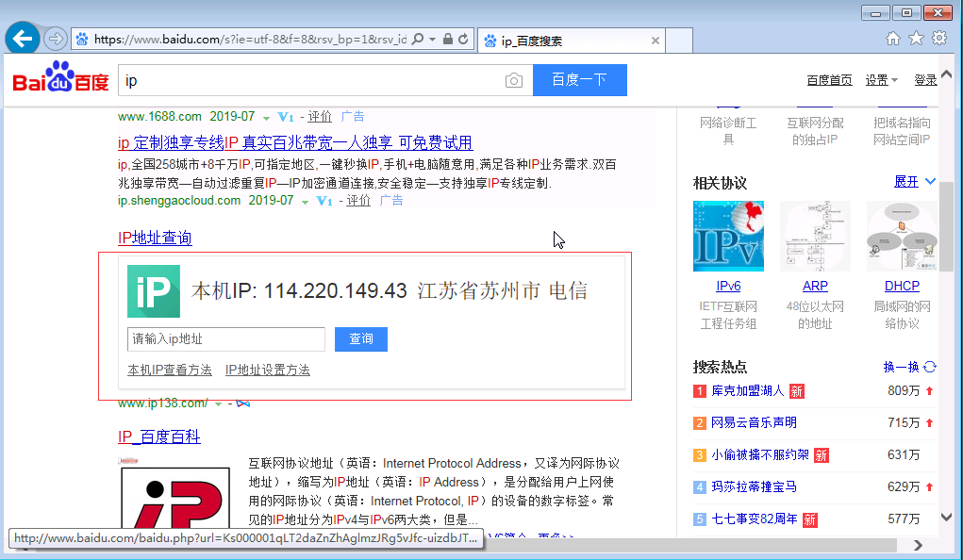The height and width of the screenshot is (560, 963).
Task: Click the red iP encyclopedia thumbnail image
Action: point(175,498)
